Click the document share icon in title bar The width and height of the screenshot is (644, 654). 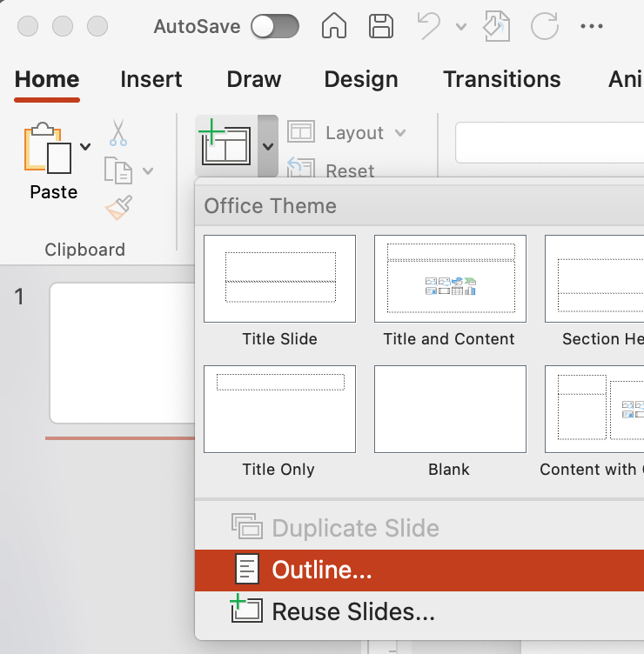[x=496, y=26]
